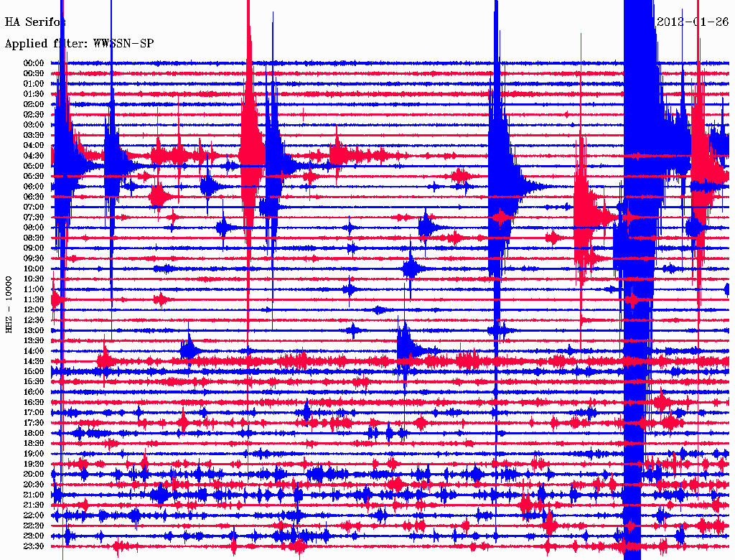This screenshot has height=560, width=735.
Task: Click the 14:30 time label
Action: [x=34, y=361]
